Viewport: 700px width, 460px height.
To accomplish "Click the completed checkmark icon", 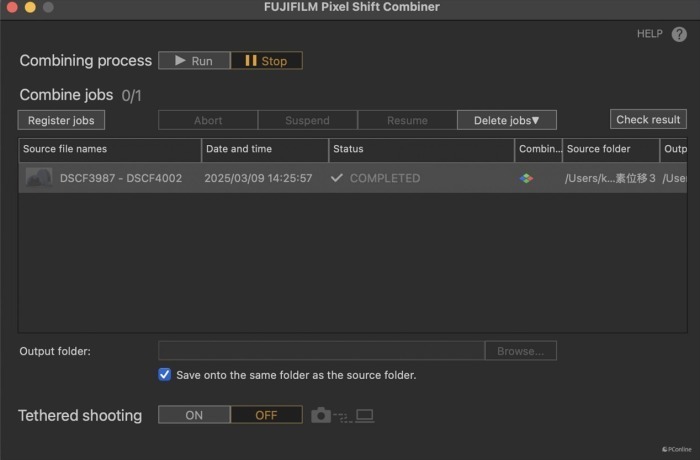I will tap(337, 178).
